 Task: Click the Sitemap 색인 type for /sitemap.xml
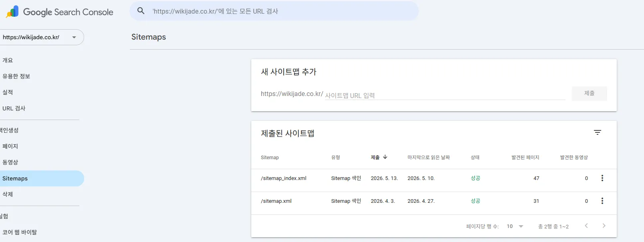point(346,201)
